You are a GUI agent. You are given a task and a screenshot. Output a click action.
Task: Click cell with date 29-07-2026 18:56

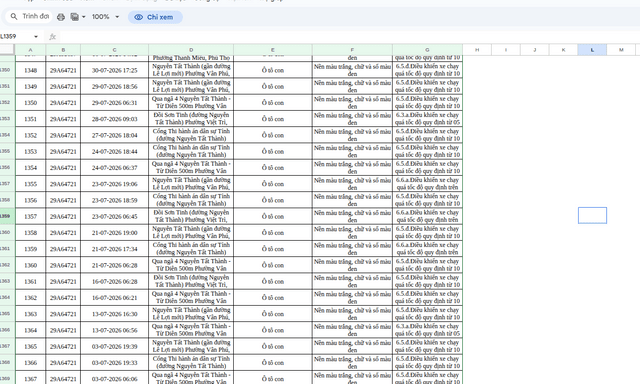pos(115,87)
